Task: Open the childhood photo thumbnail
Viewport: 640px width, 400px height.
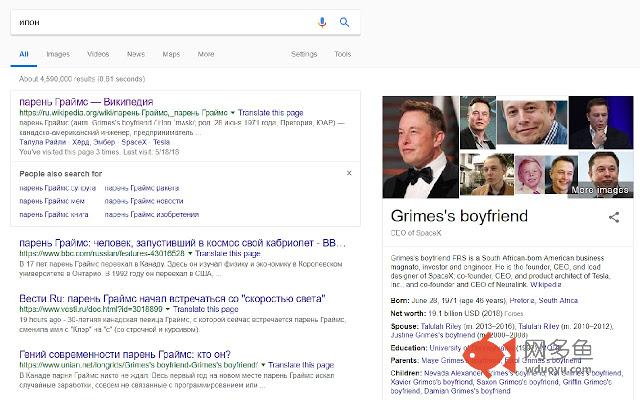Action: point(529,175)
